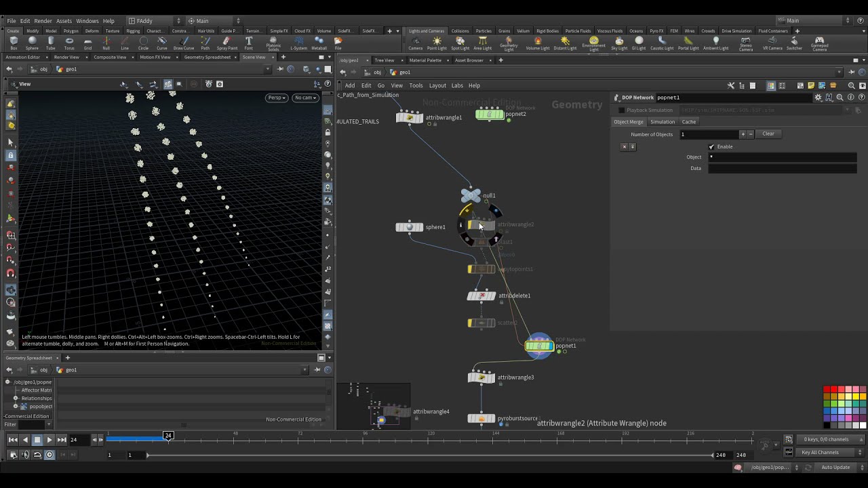This screenshot has height=488, width=868.
Task: Open the Persp viewport dropdown
Action: point(277,98)
